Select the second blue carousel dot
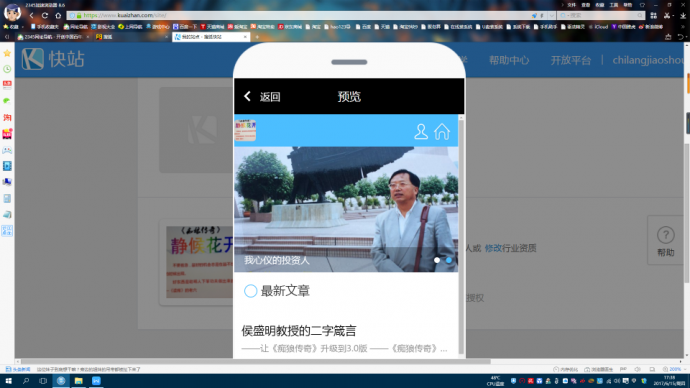The image size is (690, 388). tap(448, 260)
